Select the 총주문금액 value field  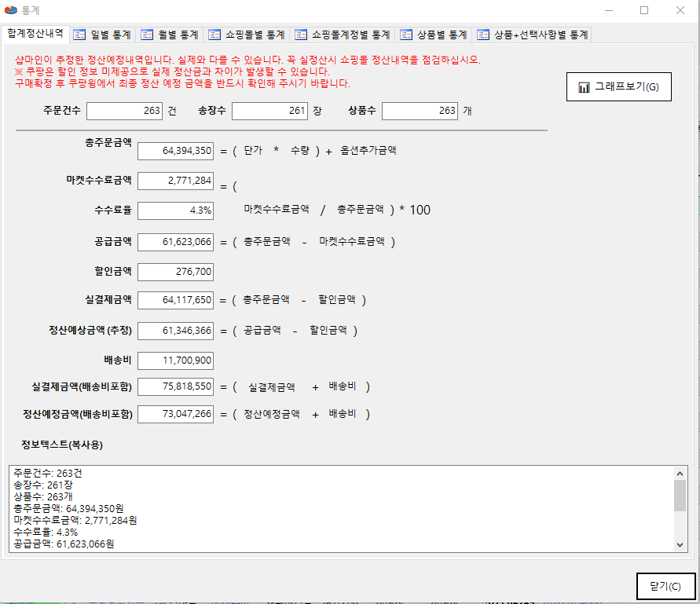coord(175,151)
